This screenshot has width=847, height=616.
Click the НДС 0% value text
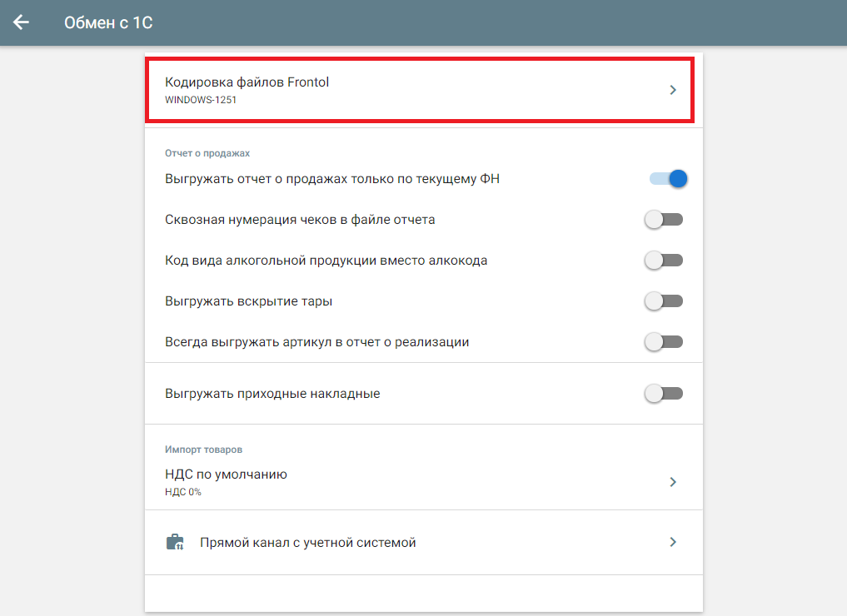(183, 492)
